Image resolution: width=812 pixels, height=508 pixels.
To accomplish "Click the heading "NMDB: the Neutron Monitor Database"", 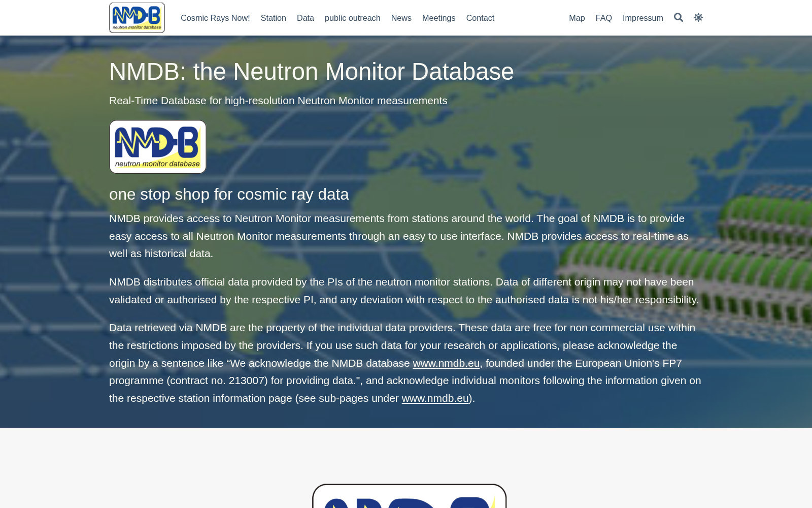I will coord(312,72).
